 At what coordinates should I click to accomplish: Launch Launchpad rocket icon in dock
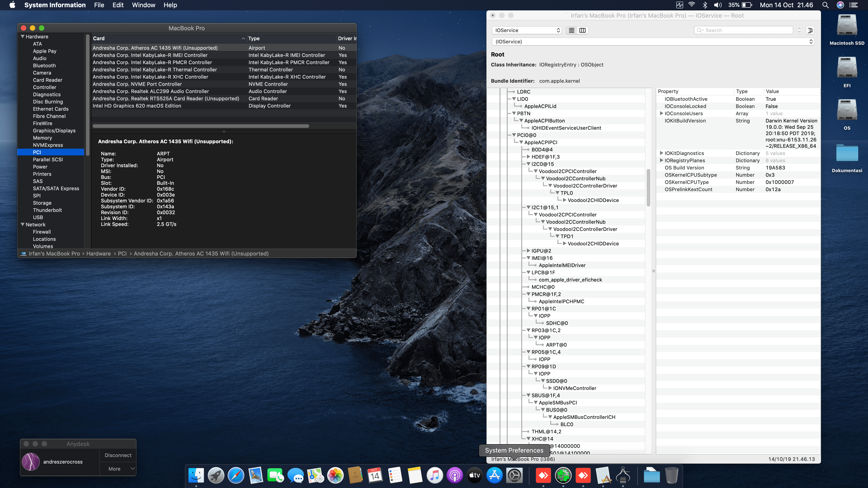tap(216, 476)
